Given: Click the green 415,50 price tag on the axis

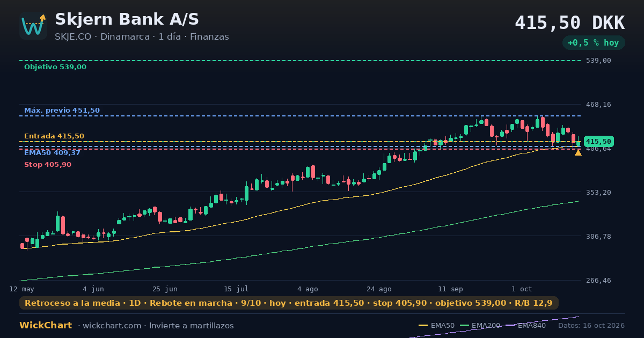Looking at the screenshot, I should click(x=598, y=142).
